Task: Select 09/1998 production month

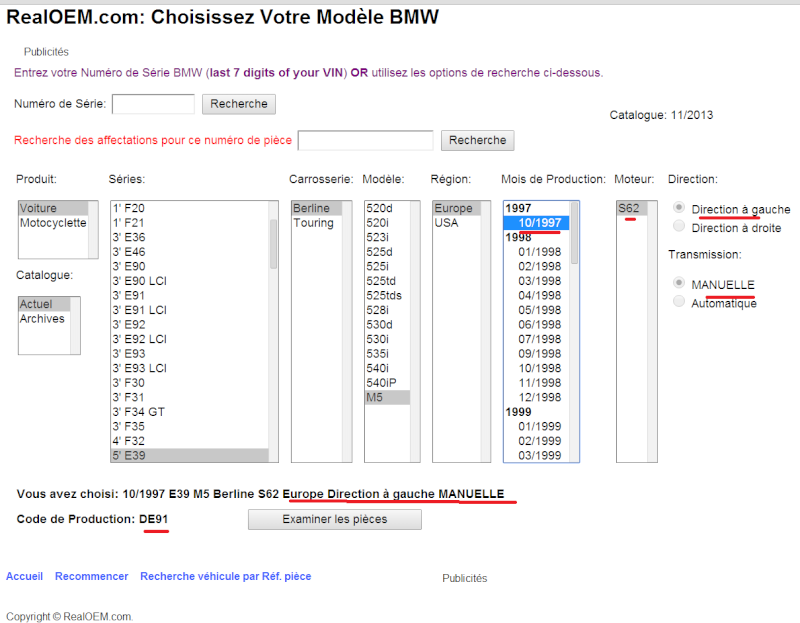Action: [537, 354]
